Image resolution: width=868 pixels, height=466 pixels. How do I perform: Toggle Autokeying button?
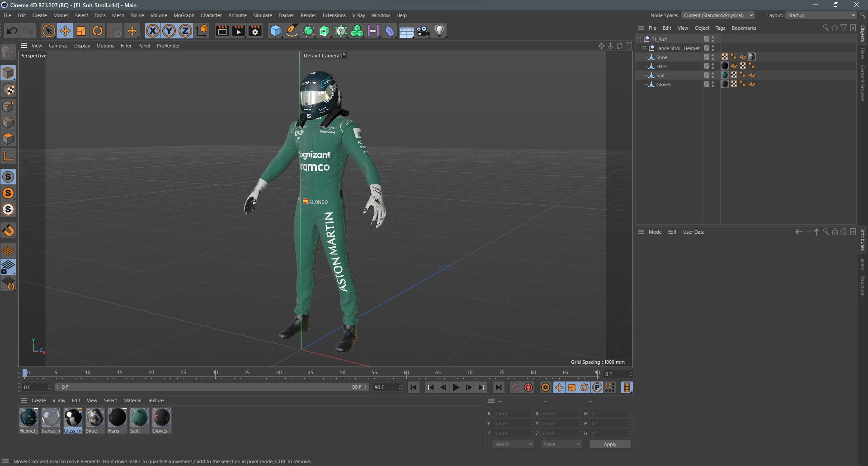[528, 387]
